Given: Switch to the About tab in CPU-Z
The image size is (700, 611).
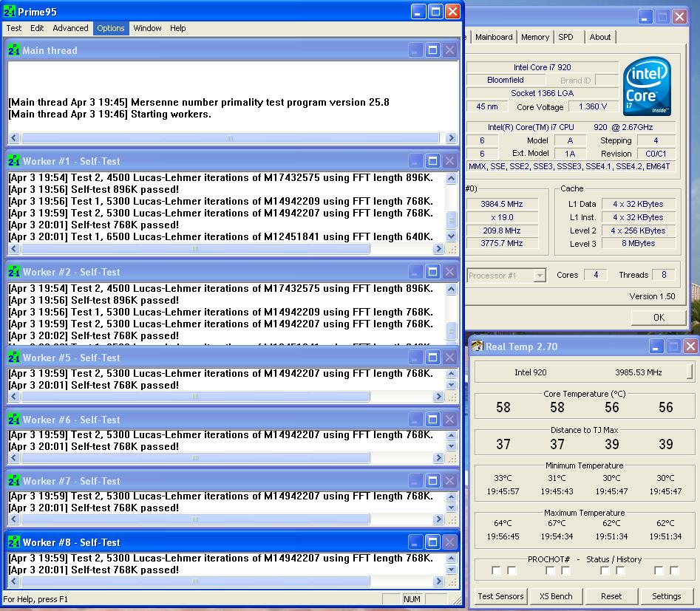Looking at the screenshot, I should 600,37.
